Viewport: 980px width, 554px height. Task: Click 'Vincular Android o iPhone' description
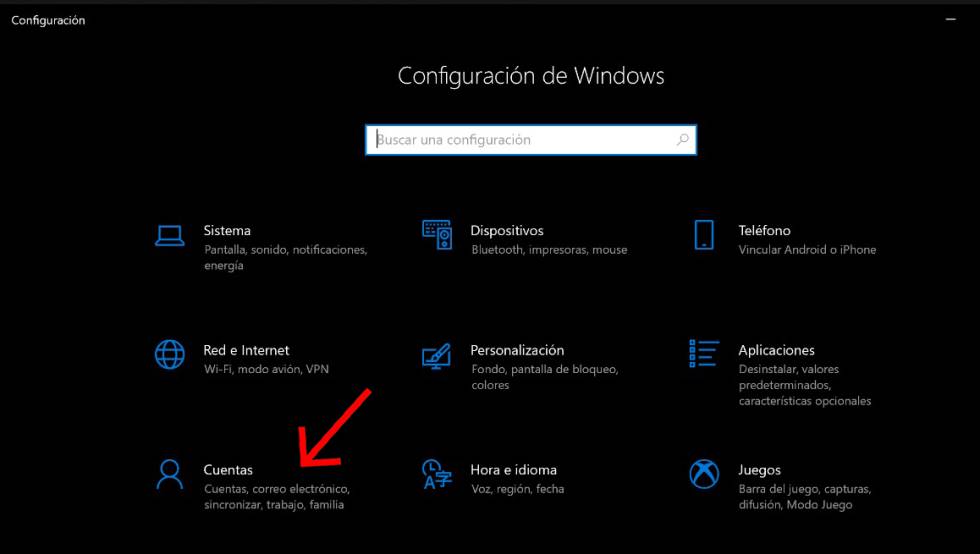[808, 249]
